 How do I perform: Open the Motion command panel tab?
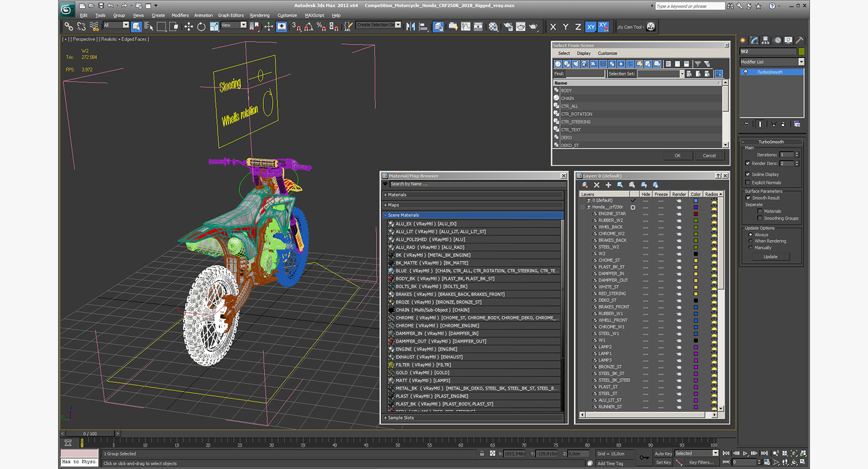point(777,40)
